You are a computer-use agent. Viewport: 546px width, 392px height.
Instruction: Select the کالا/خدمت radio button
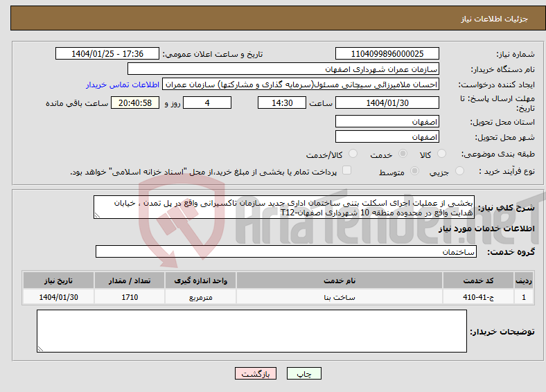[353, 154]
